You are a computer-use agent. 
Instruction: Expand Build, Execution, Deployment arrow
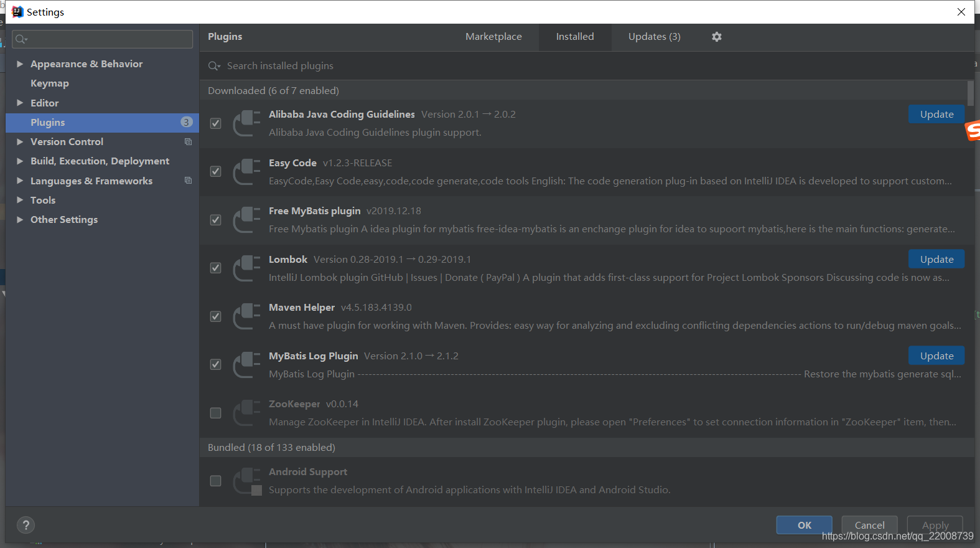coord(20,161)
